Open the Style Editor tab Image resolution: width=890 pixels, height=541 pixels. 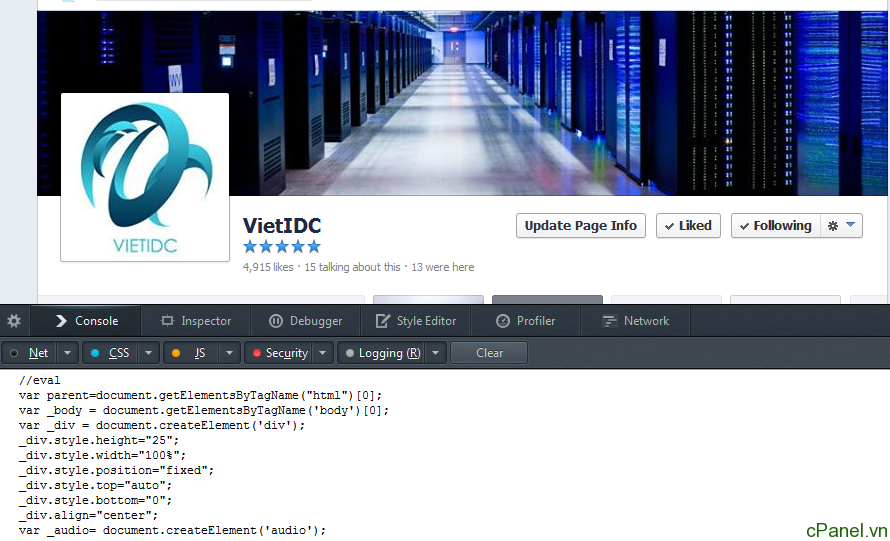415,321
